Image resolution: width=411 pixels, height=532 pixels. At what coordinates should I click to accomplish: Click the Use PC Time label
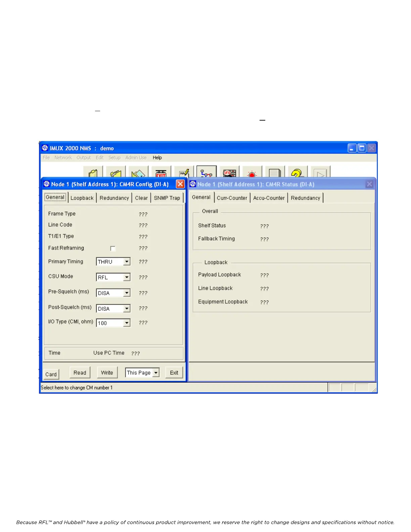tap(109, 353)
